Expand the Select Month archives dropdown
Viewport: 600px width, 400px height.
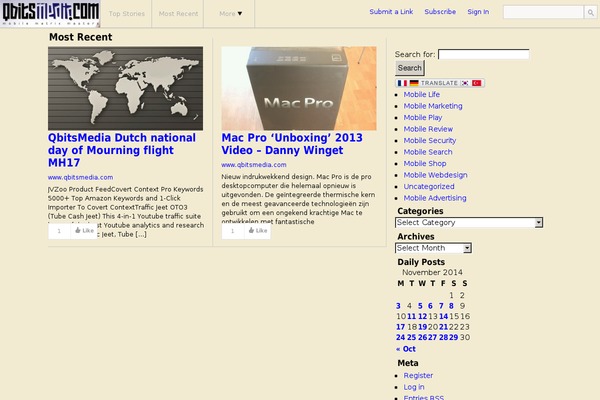click(x=433, y=248)
